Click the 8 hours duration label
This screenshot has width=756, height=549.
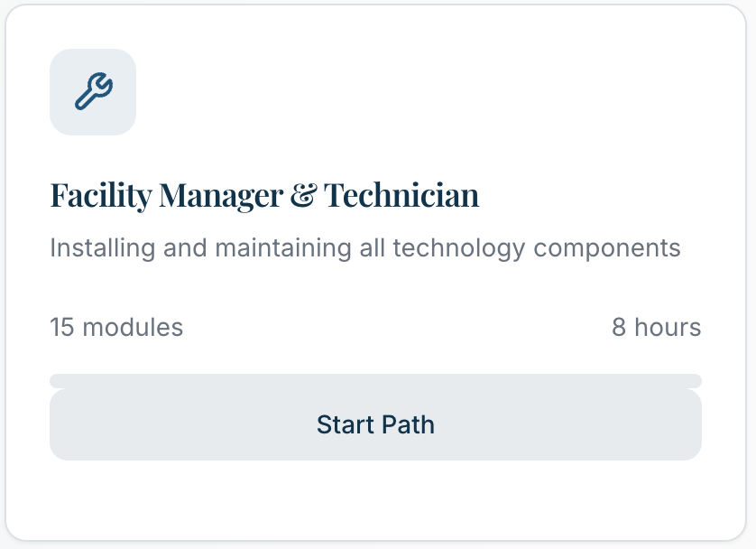click(x=656, y=327)
